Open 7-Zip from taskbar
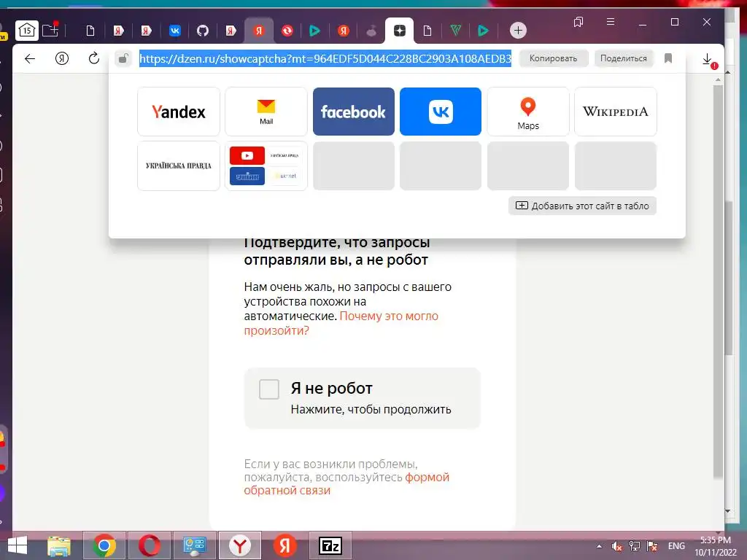Image resolution: width=747 pixels, height=560 pixels. pos(330,545)
